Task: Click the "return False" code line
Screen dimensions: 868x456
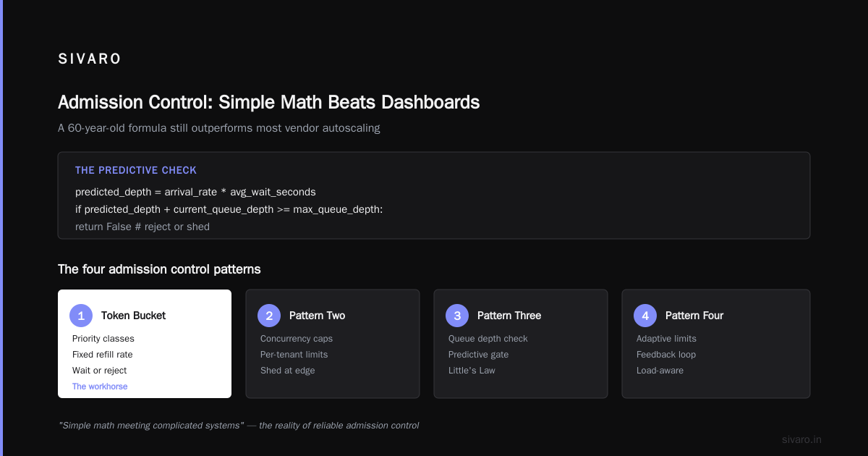Action: [142, 227]
